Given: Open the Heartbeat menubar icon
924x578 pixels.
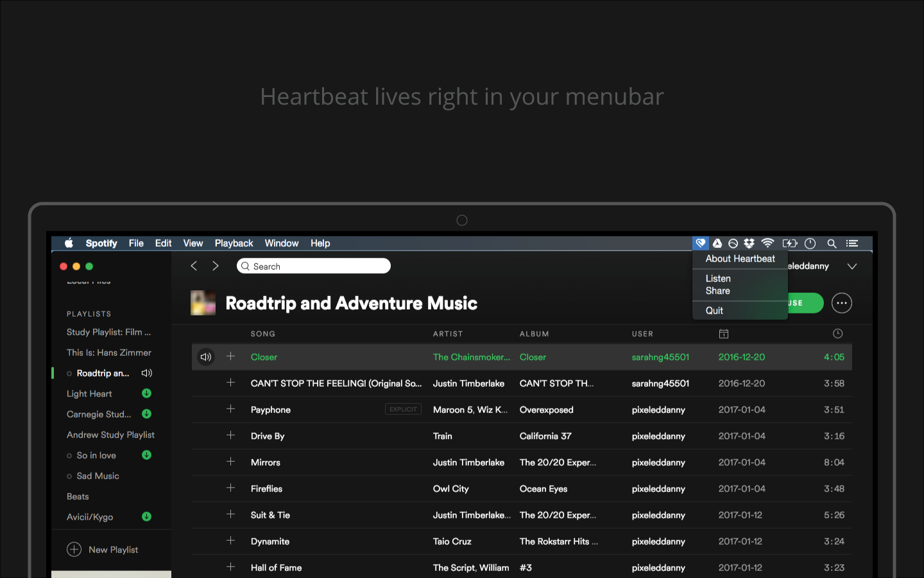Looking at the screenshot, I should [x=700, y=243].
